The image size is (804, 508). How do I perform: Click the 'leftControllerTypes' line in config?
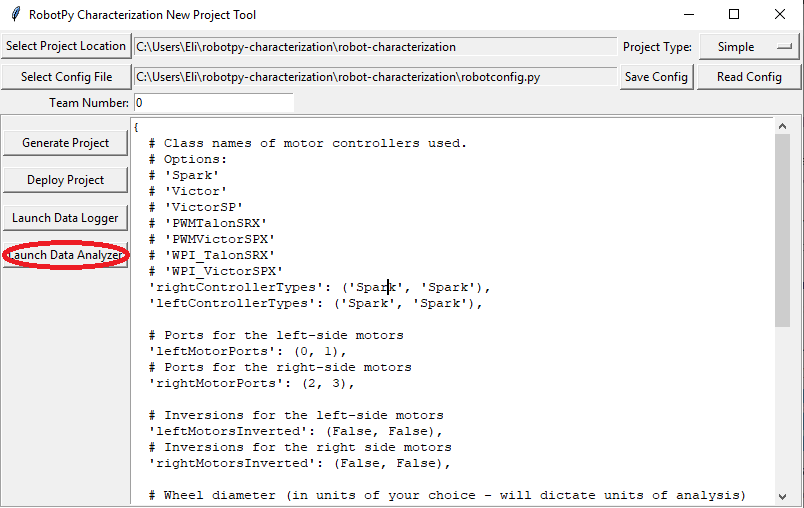[x=315, y=303]
